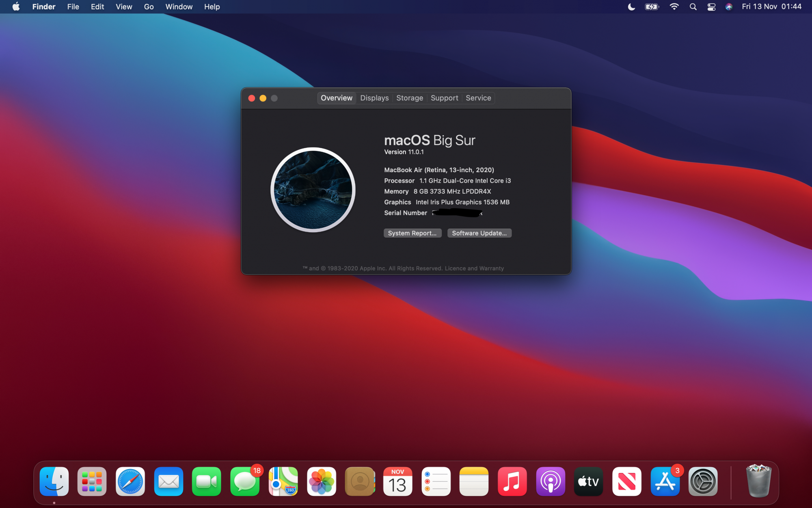The height and width of the screenshot is (508, 812).
Task: Click the Big Sur circular image
Action: 313,190
